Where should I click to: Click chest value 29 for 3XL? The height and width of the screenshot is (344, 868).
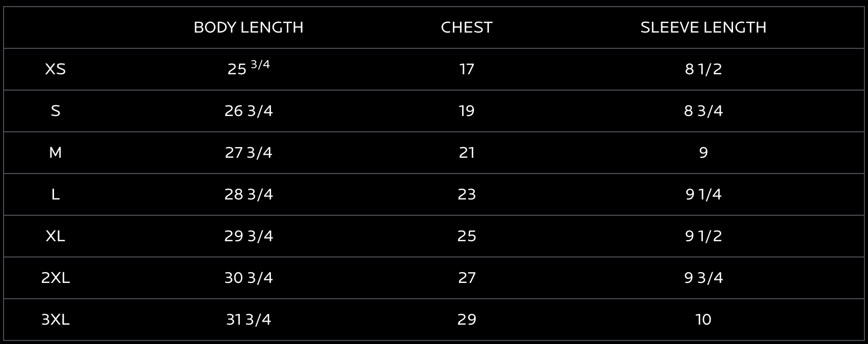coord(467,320)
